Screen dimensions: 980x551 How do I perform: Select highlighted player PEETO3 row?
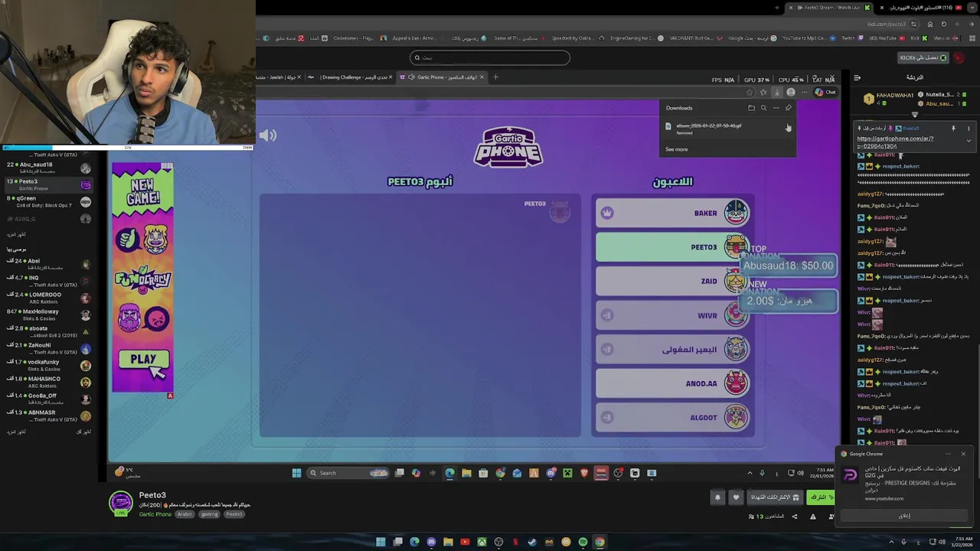[672, 247]
